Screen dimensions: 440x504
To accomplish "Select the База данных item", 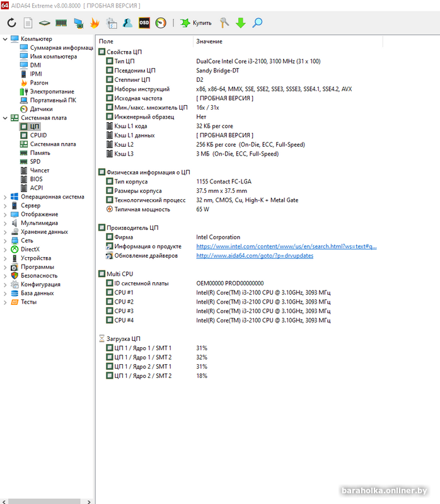I will 32,293.
